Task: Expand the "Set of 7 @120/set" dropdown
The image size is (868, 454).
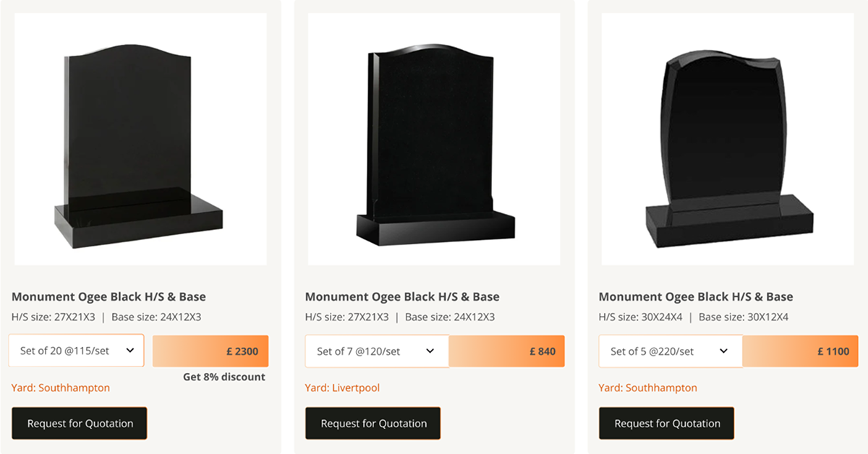Action: 376,351
